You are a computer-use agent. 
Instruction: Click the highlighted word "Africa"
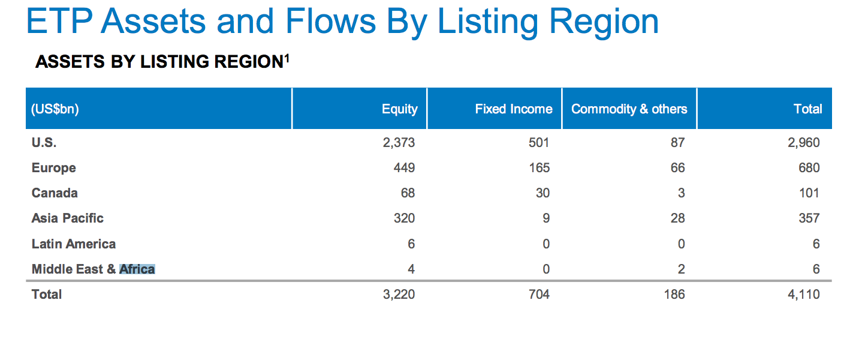click(137, 269)
